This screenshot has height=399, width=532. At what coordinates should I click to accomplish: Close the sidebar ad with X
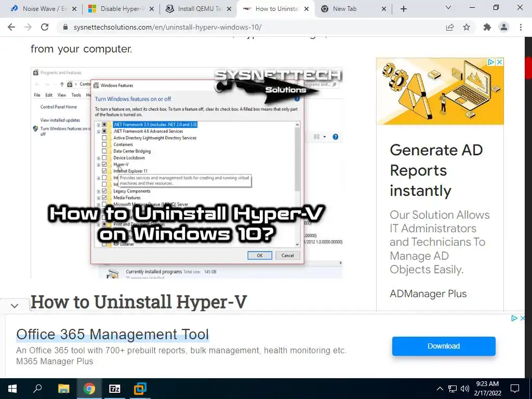tap(499, 62)
